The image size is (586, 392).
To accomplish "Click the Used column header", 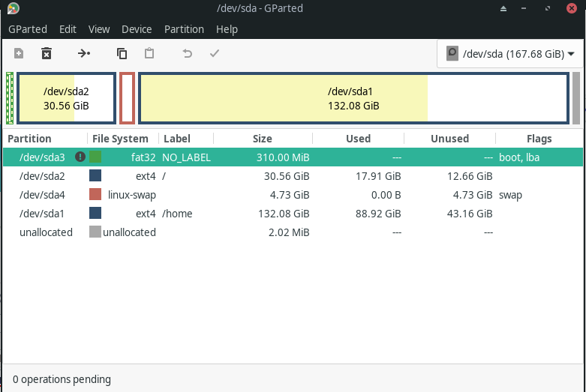I will click(358, 139).
